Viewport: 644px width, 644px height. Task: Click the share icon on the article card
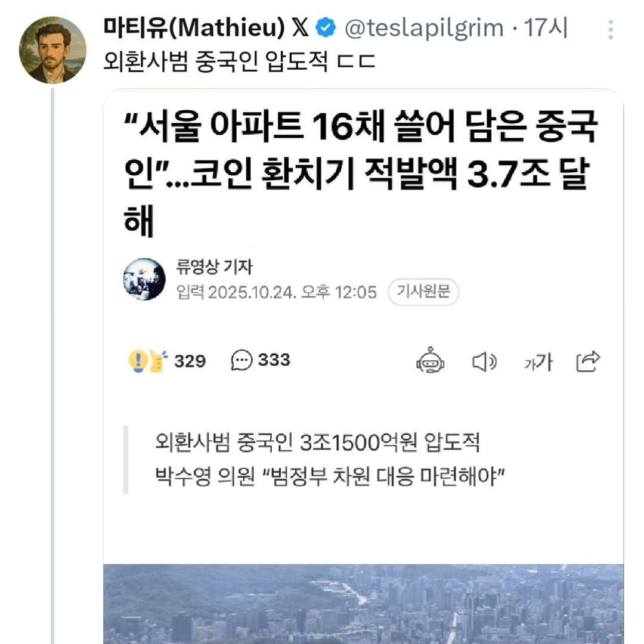589,361
